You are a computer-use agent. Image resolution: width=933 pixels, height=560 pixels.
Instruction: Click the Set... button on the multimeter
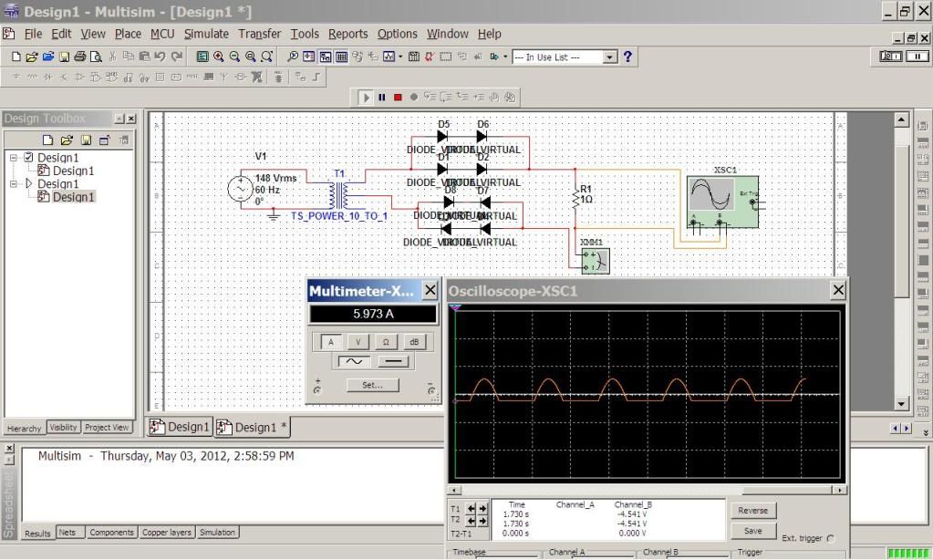[372, 385]
